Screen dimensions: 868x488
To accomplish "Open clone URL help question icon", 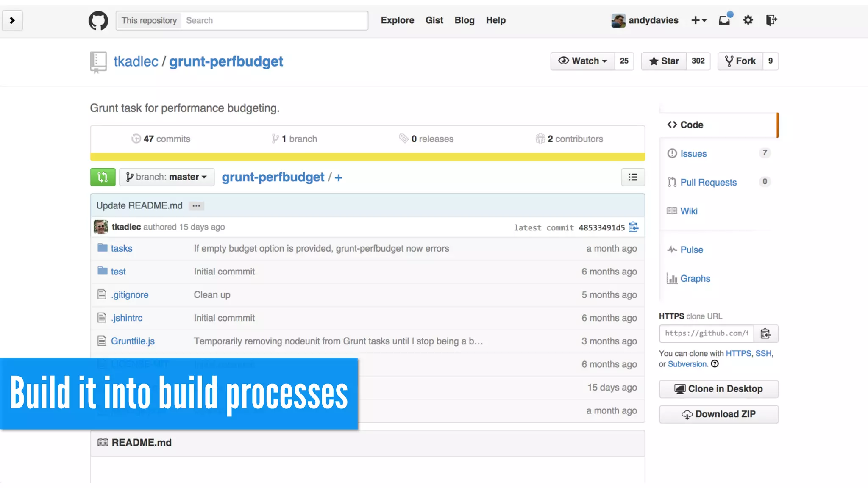I will [x=715, y=364].
